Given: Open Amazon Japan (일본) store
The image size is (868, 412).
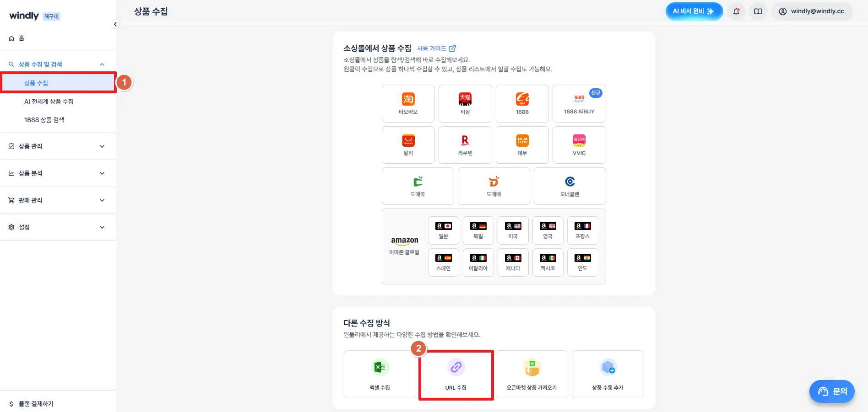Looking at the screenshot, I should [x=444, y=230].
